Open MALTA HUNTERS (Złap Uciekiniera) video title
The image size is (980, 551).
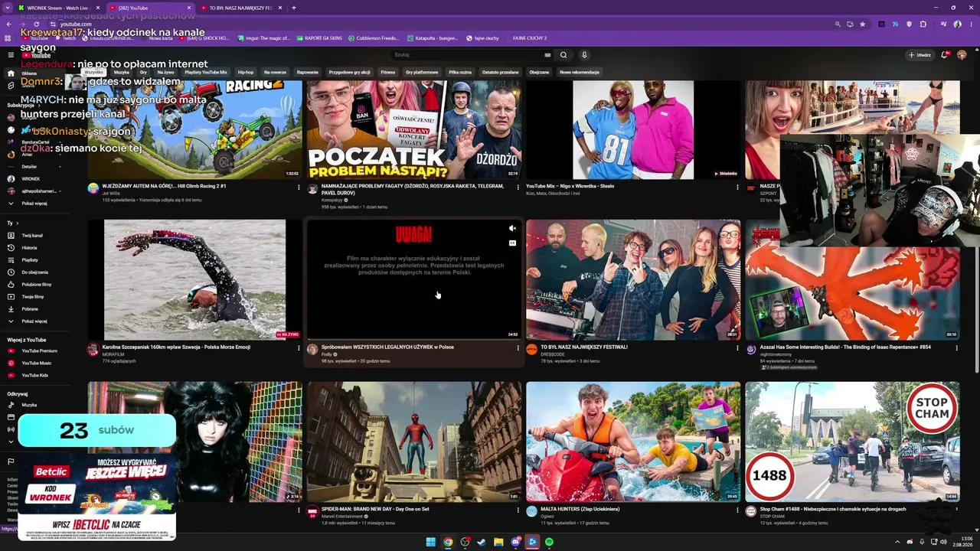(580, 509)
